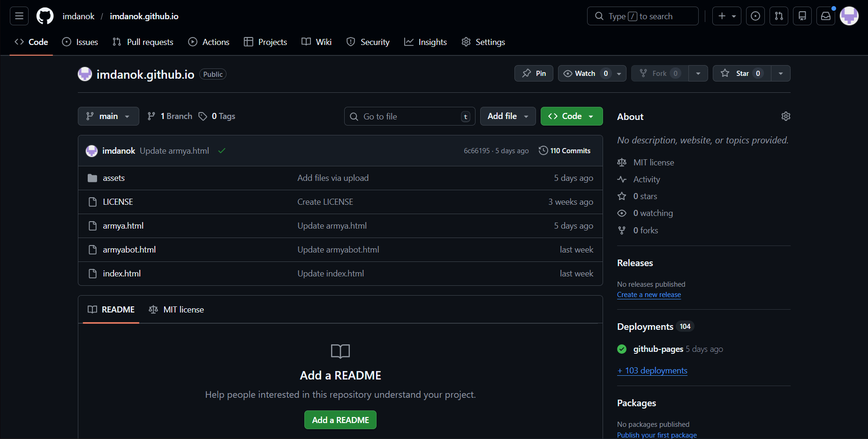Click the Fork button
Image resolution: width=868 pixels, height=439 pixels.
[660, 74]
